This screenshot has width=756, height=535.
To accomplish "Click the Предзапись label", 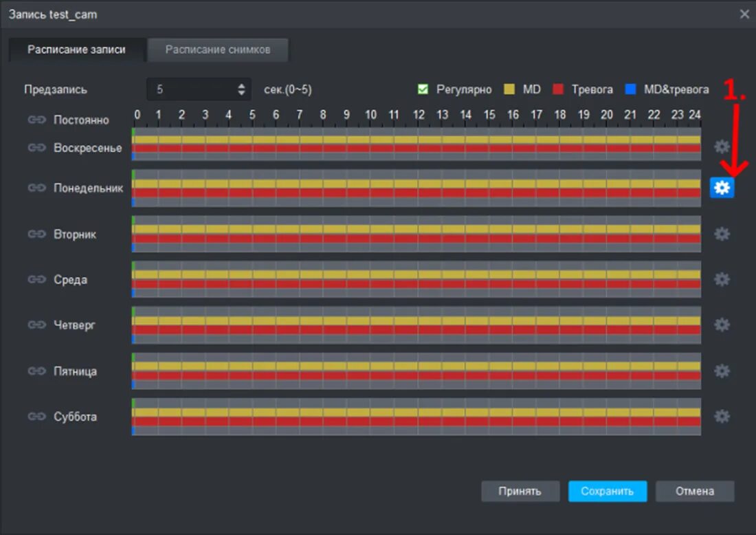I will coord(56,89).
